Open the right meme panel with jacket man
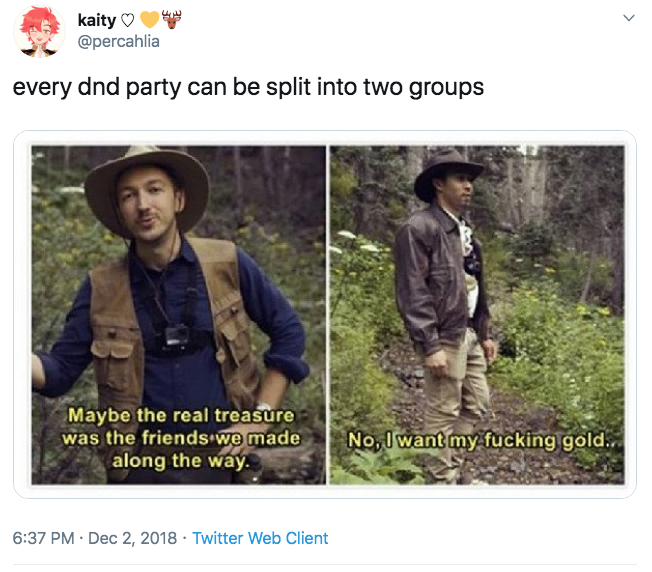This screenshot has width=652, height=572. coord(477,315)
